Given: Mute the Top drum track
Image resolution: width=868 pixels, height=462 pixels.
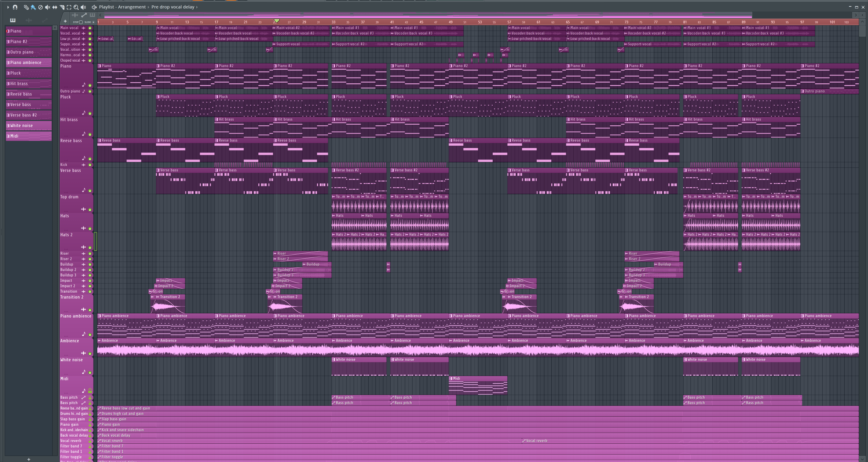Looking at the screenshot, I should pos(90,210).
